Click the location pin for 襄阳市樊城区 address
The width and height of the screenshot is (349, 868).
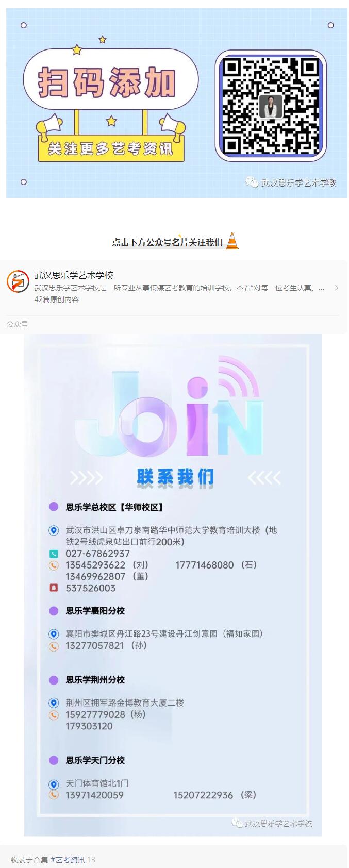pos(54,634)
